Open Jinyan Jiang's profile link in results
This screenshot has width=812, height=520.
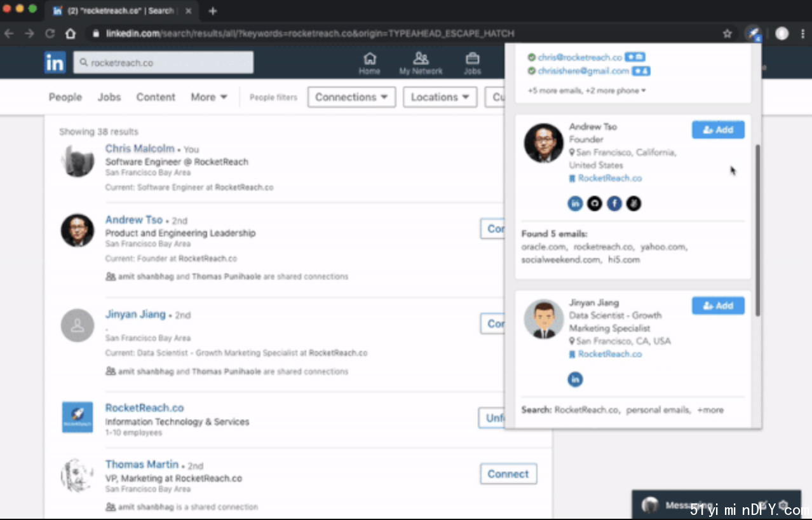pyautogui.click(x=135, y=315)
